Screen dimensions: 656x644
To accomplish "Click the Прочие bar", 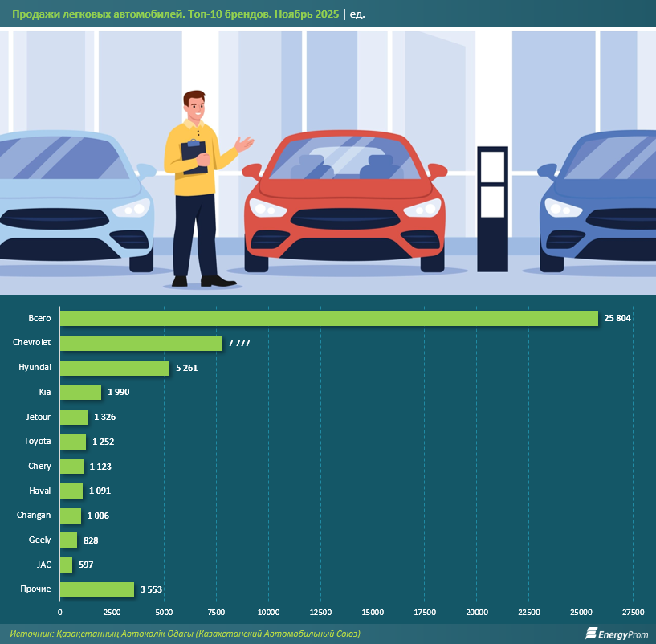I will [97, 589].
